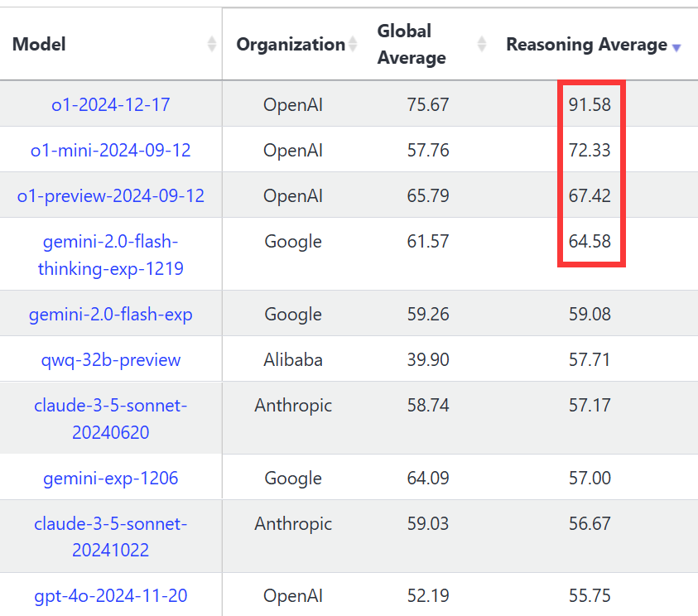Select the 64.09 global average cell
Viewport: 698px width, 616px height.
[428, 478]
